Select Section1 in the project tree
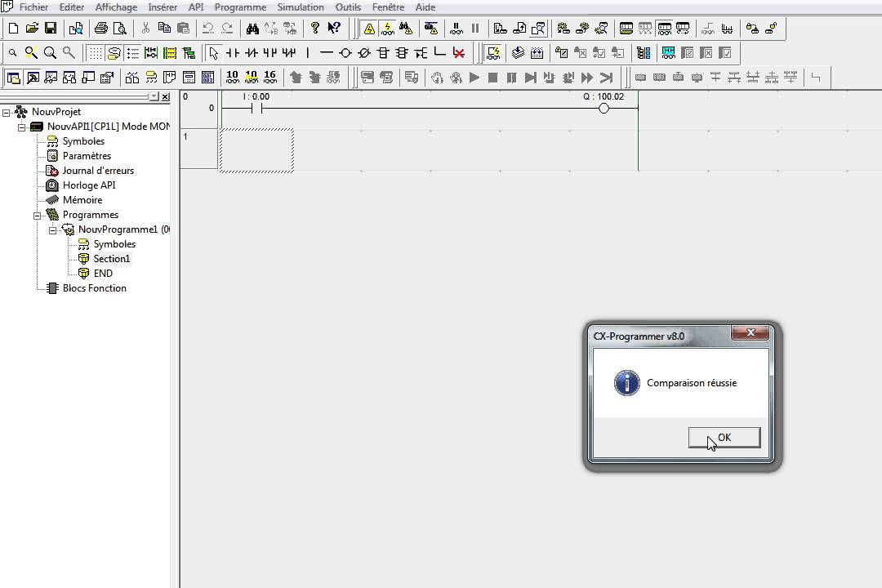The width and height of the screenshot is (882, 588). coord(111,259)
